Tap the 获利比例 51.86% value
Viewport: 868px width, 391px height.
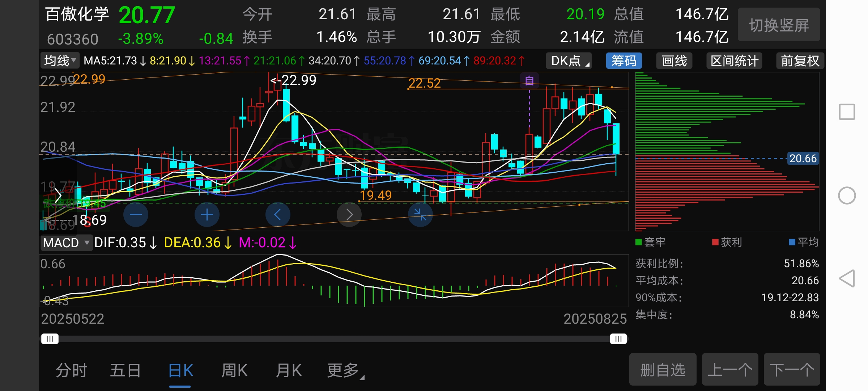(801, 263)
